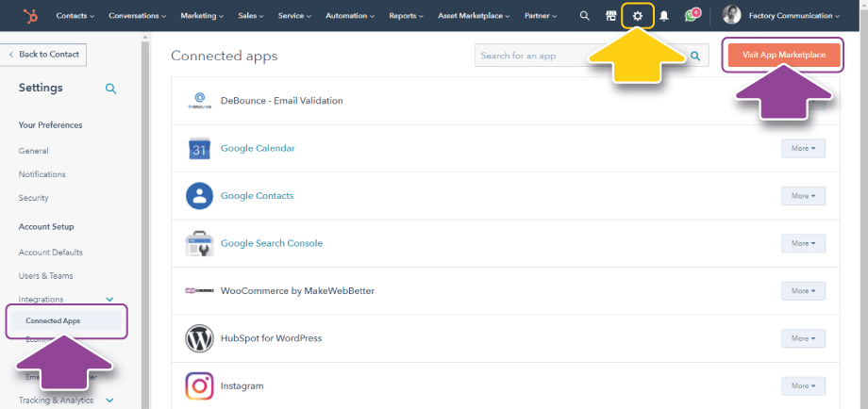Viewport: 868px width, 409px height.
Task: Collapse the Integrations section chevron
Action: tap(109, 300)
